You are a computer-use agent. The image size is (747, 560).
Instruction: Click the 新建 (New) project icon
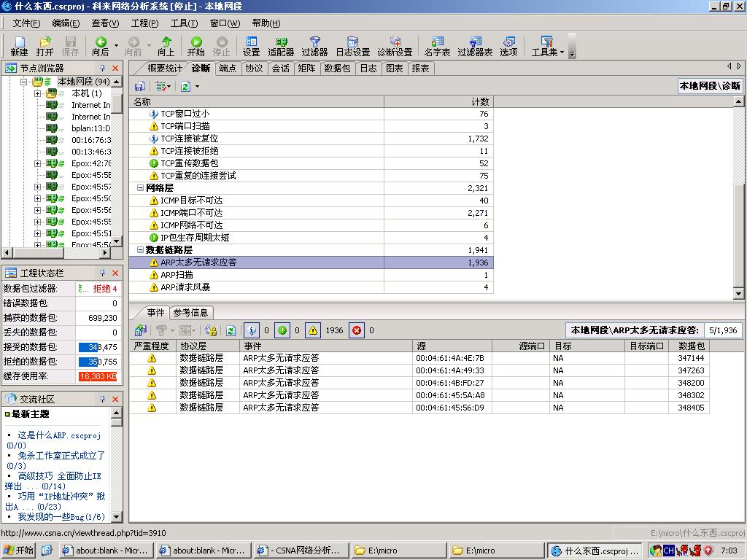19,46
